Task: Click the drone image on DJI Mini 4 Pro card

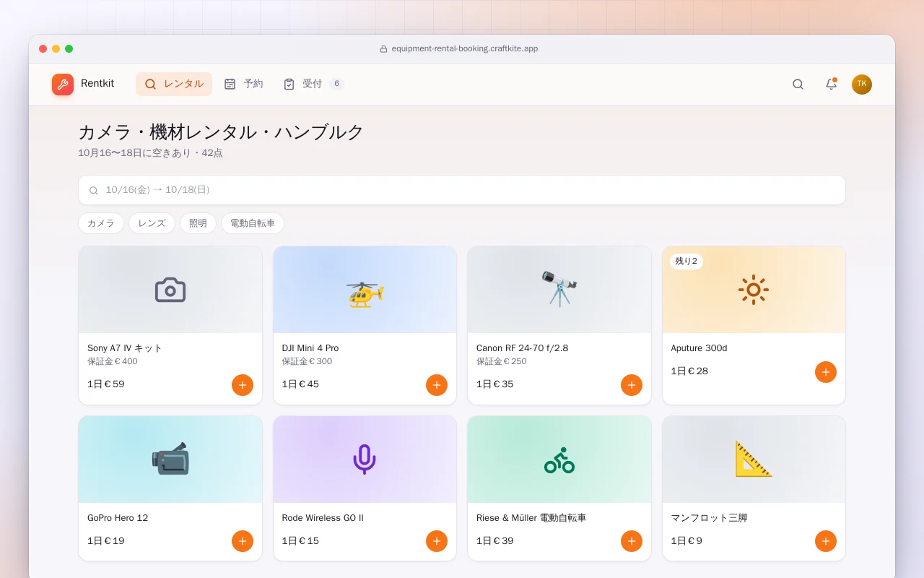Action: pos(365,290)
